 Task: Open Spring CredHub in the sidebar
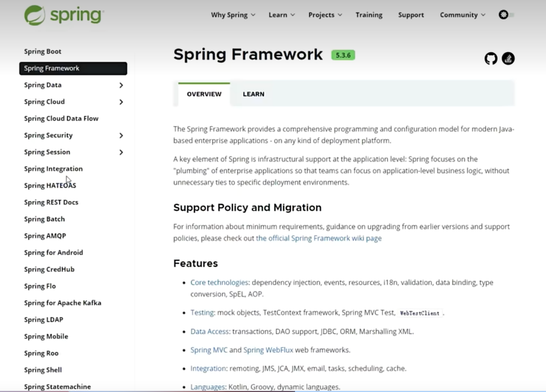point(49,269)
